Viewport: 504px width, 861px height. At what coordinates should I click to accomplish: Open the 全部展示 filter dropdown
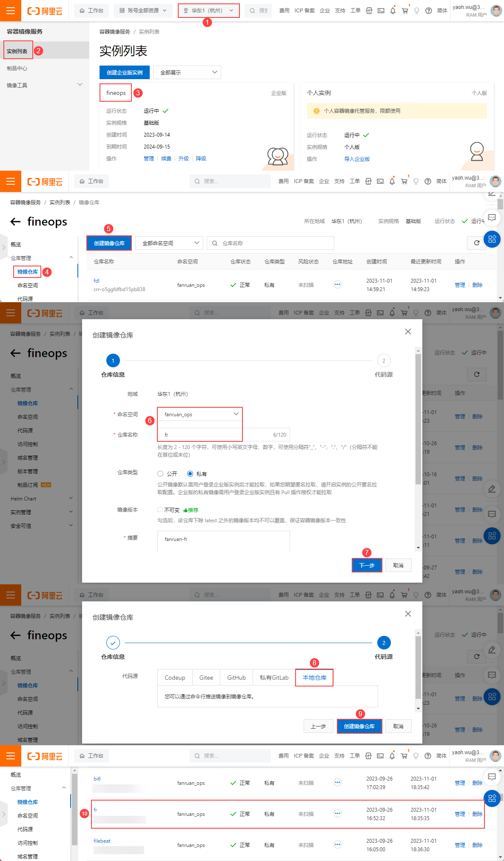[x=187, y=72]
